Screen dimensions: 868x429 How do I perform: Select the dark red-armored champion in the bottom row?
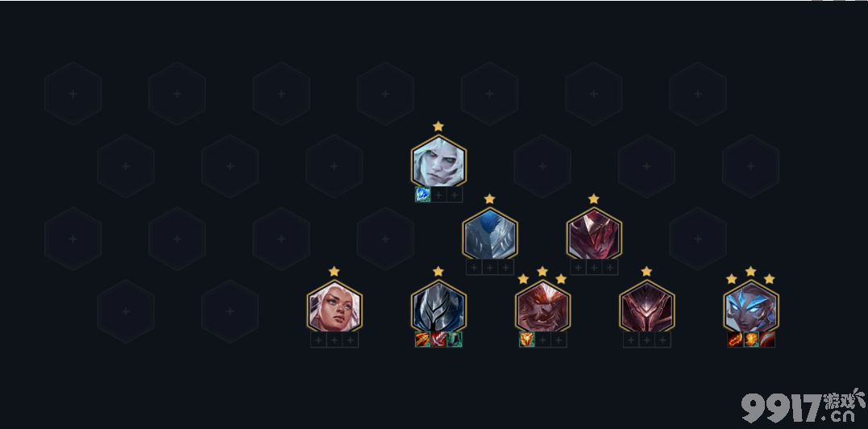coord(646,306)
